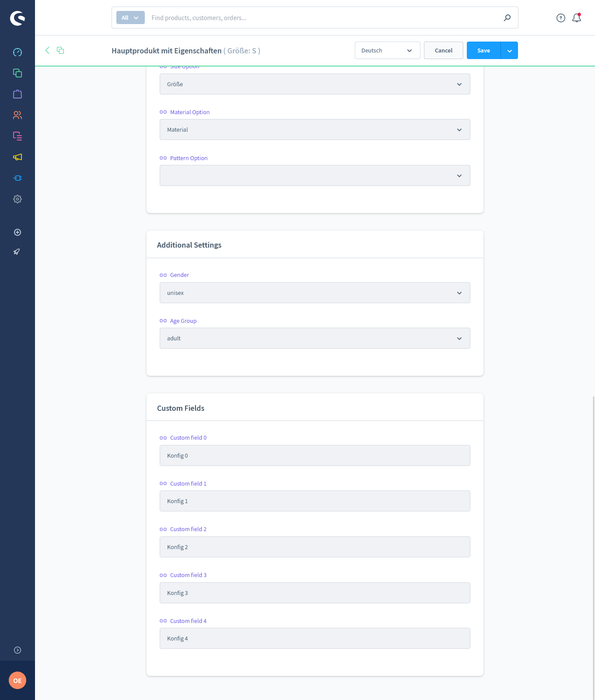Open the help question mark icon
The image size is (595, 700).
point(561,18)
